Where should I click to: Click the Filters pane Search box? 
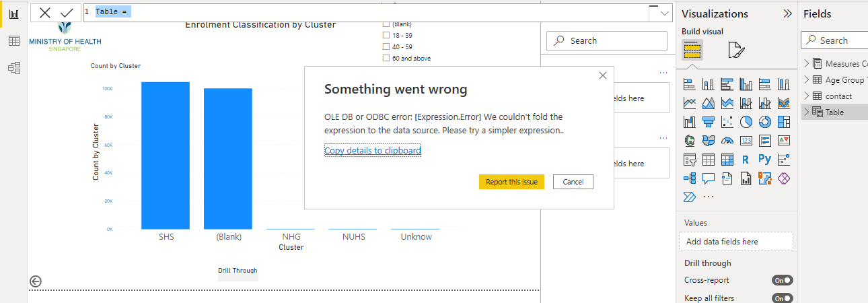click(x=608, y=40)
